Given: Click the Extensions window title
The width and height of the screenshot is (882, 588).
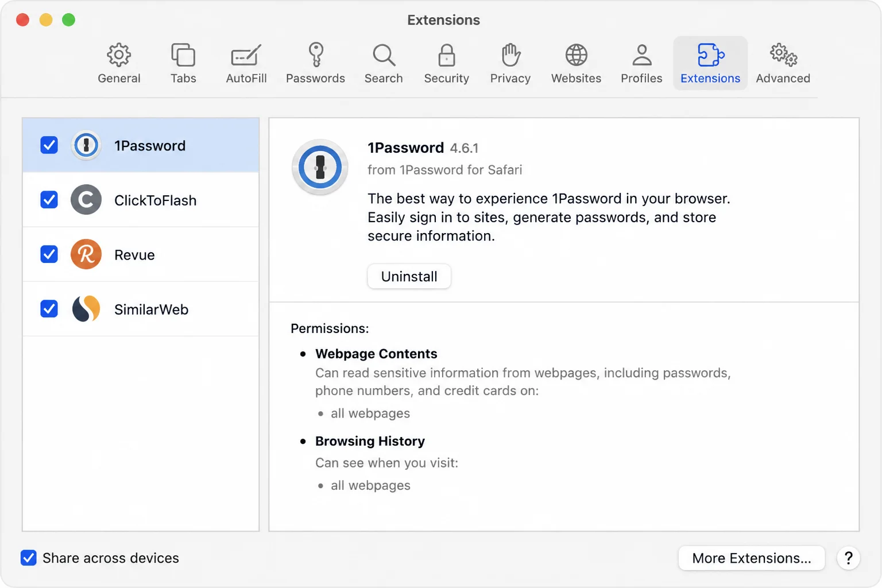Looking at the screenshot, I should [x=443, y=20].
